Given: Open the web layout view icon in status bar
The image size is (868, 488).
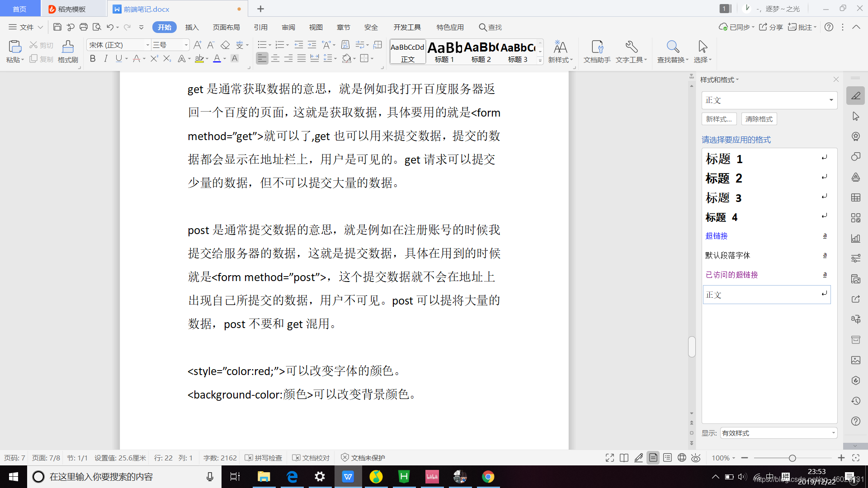Looking at the screenshot, I should point(682,458).
